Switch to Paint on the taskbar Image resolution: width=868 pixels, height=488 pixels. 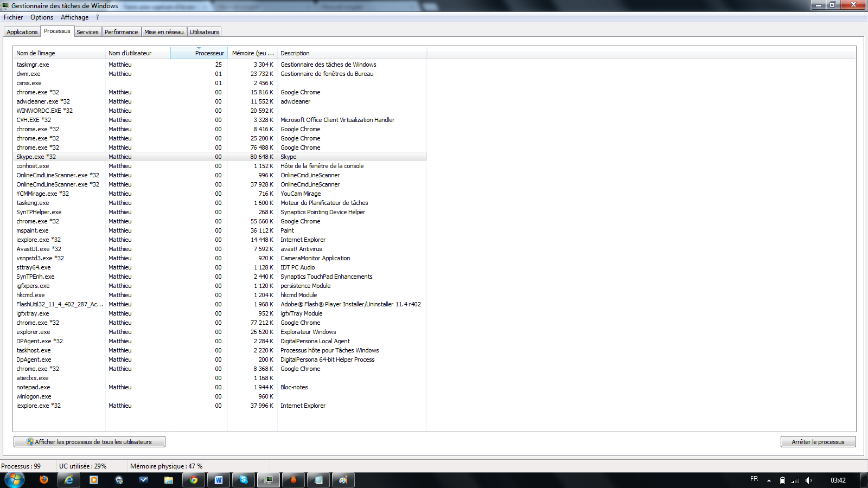(343, 480)
